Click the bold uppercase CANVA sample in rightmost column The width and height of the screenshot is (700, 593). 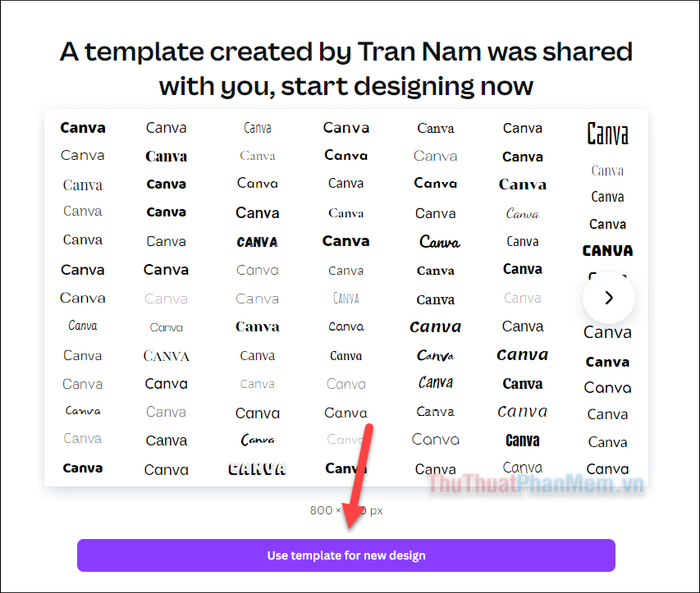[x=607, y=251]
